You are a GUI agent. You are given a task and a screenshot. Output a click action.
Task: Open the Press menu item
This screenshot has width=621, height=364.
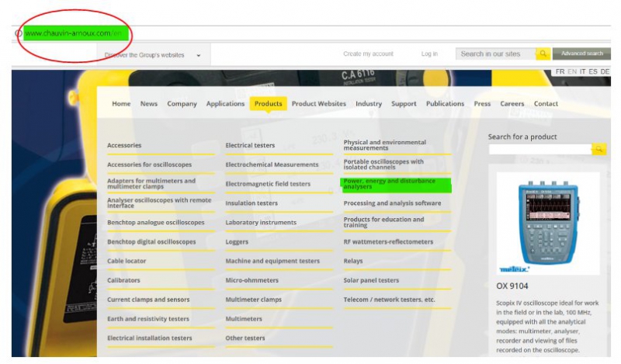[x=482, y=104]
